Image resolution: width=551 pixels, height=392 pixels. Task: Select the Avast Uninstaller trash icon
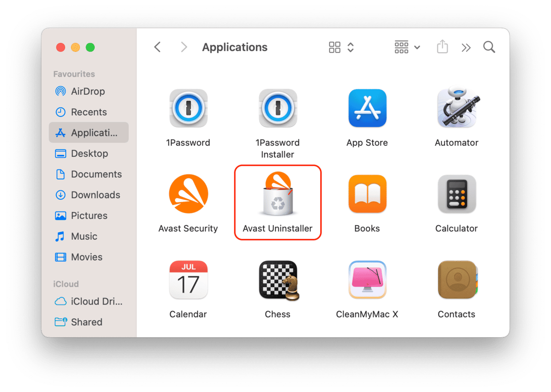(x=278, y=194)
